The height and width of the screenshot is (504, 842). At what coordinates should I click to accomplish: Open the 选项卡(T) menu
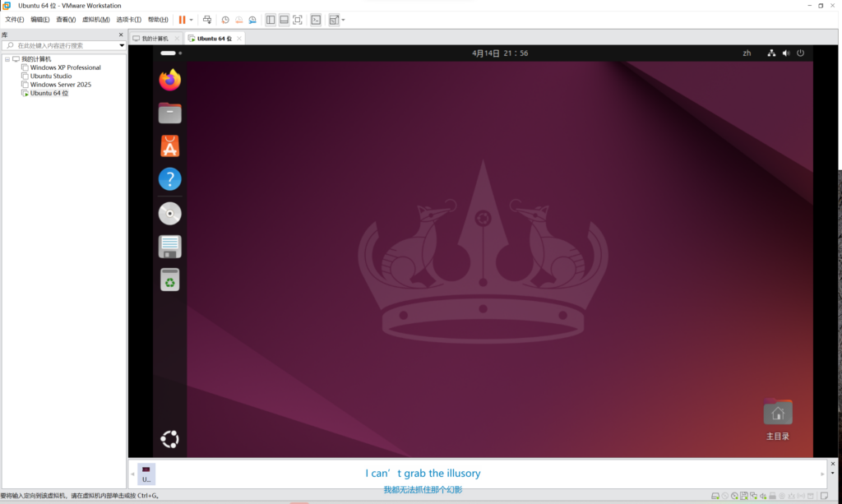[129, 20]
